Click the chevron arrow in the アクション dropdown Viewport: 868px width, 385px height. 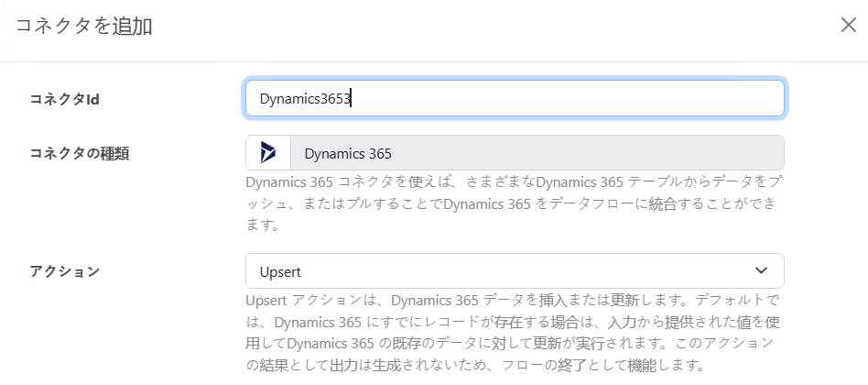(761, 270)
